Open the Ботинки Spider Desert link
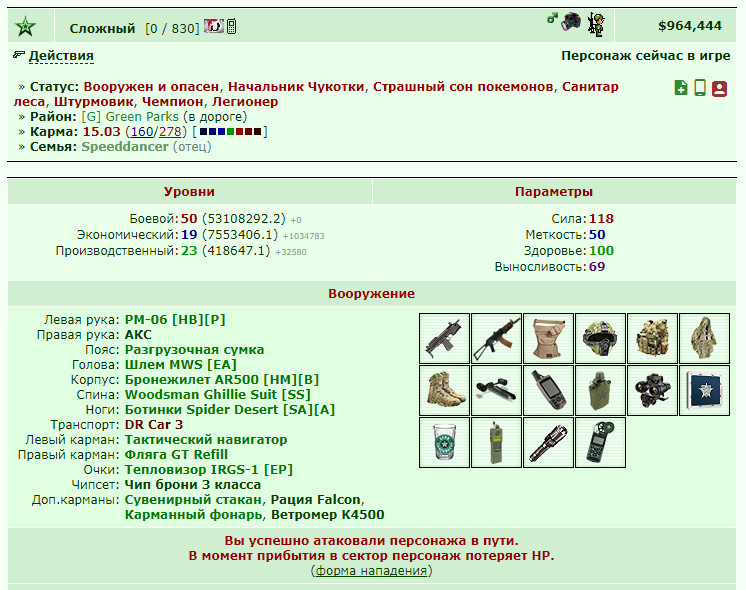 pyautogui.click(x=230, y=410)
